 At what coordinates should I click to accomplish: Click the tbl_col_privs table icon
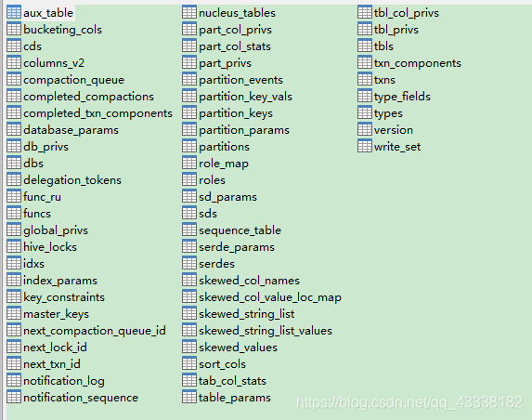(x=365, y=13)
